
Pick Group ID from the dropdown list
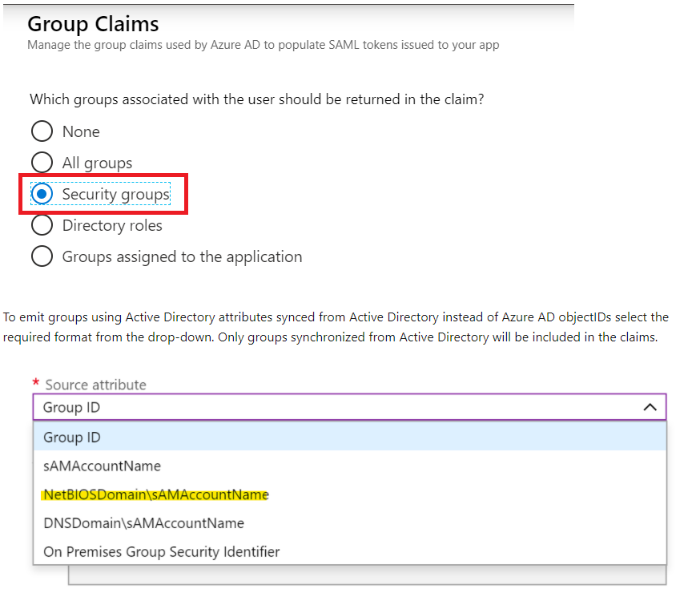[72, 437]
